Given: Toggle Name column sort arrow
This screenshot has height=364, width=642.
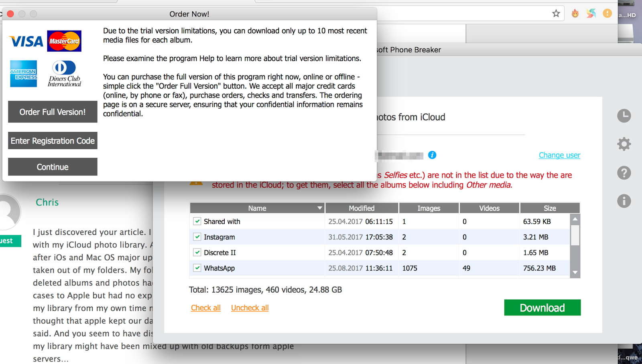Looking at the screenshot, I should click(320, 208).
